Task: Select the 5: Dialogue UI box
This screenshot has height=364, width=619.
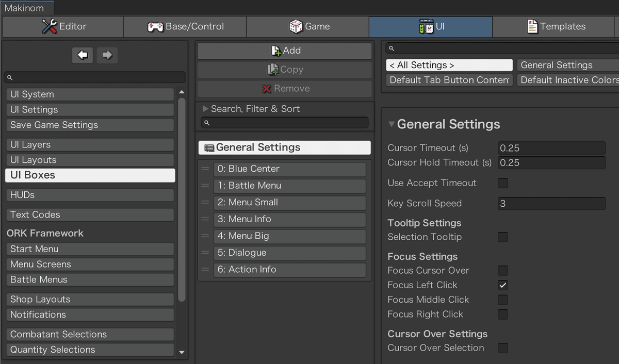Action: point(289,253)
